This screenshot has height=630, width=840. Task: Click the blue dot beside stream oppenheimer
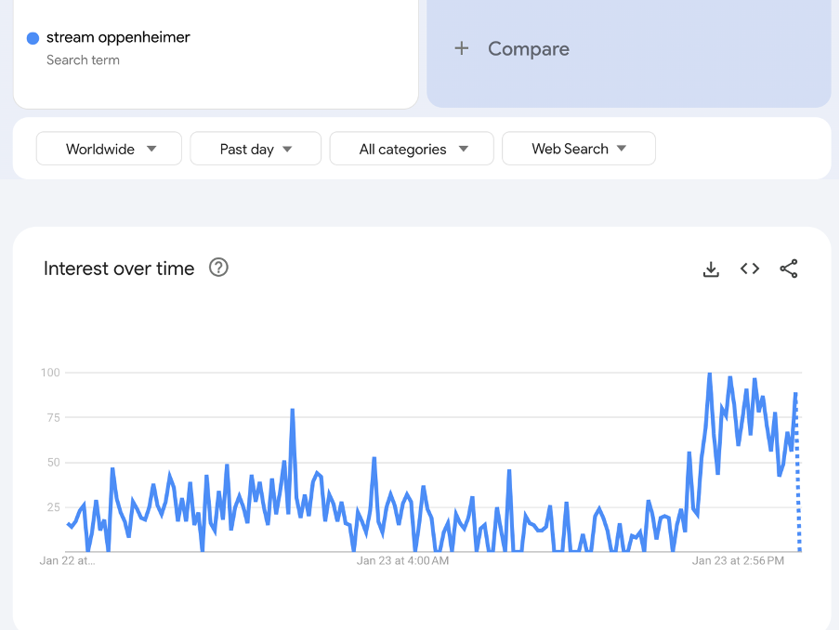pos(33,38)
